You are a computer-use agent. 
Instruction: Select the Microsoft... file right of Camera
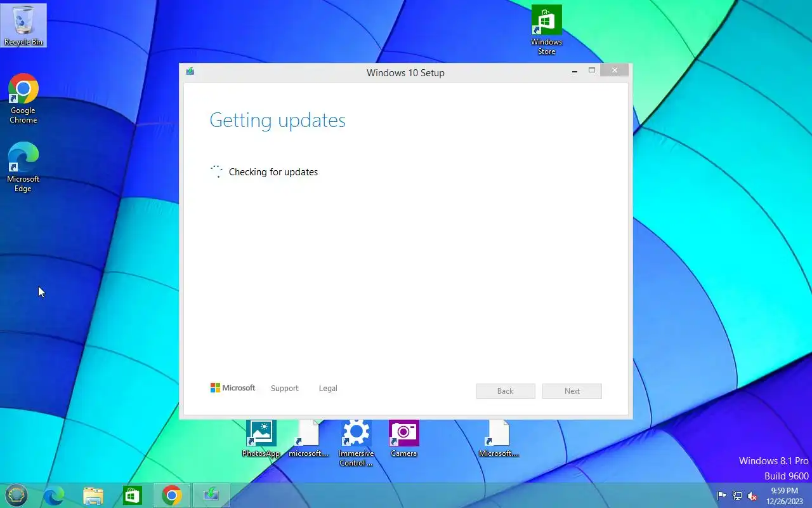[x=499, y=438]
